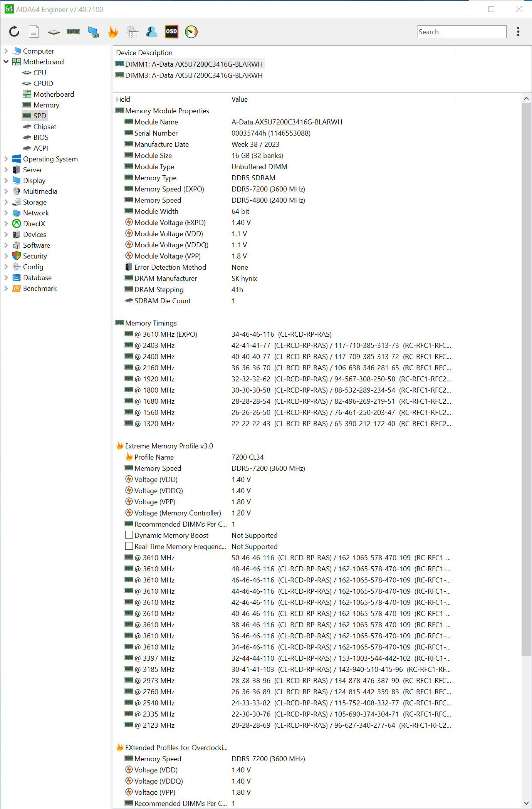
Task: Select the DRAM Manufacturer row
Action: pos(283,278)
